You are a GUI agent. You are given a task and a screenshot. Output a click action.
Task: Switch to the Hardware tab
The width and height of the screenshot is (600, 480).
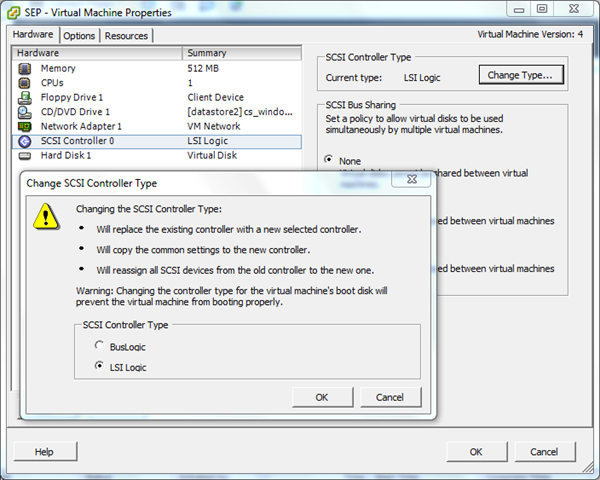[34, 35]
